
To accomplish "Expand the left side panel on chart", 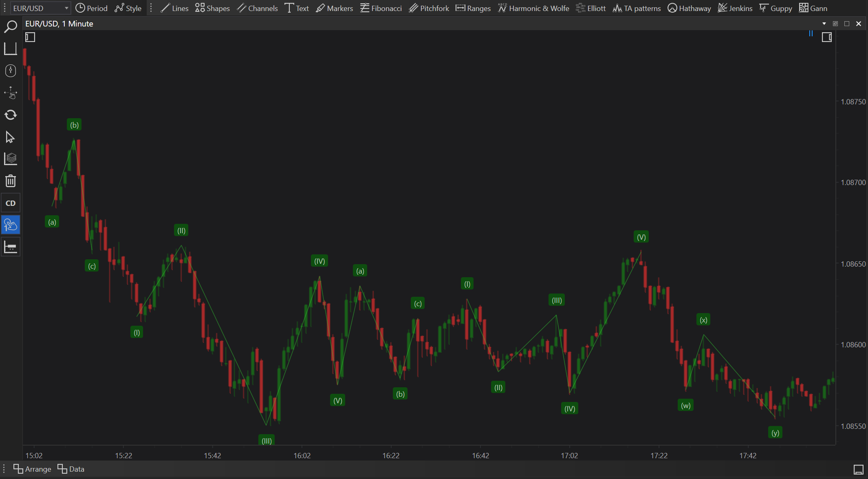I will click(30, 38).
